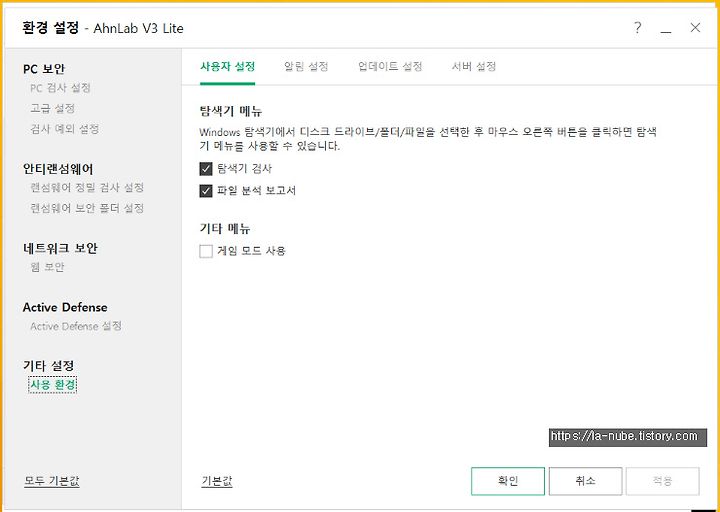Open the 서버 설정 tab
Screen dimensions: 720x512
coord(474,67)
